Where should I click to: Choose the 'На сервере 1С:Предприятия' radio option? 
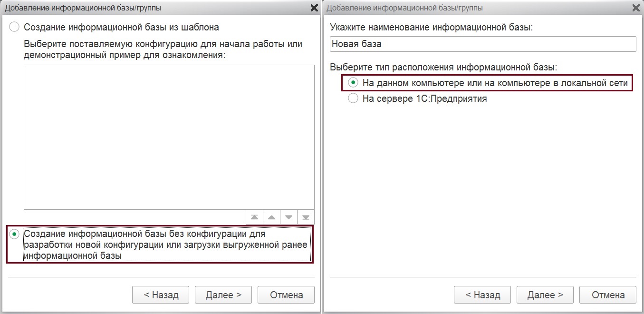[x=353, y=98]
